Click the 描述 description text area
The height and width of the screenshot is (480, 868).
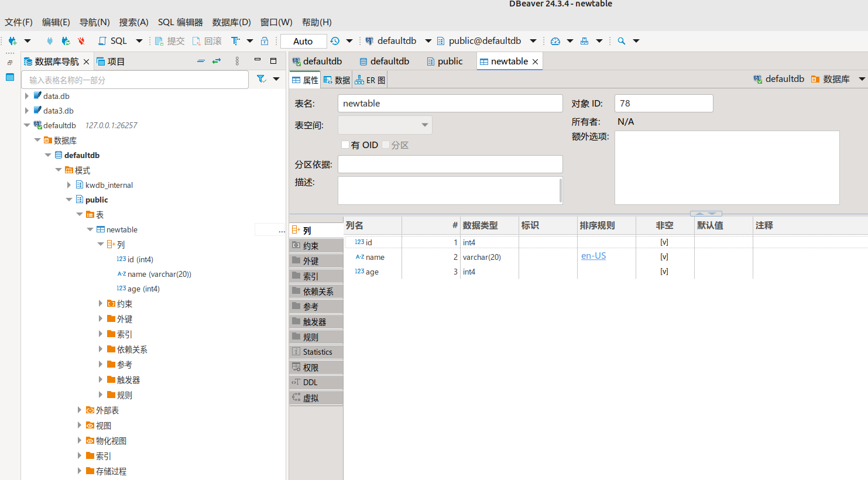pos(450,190)
